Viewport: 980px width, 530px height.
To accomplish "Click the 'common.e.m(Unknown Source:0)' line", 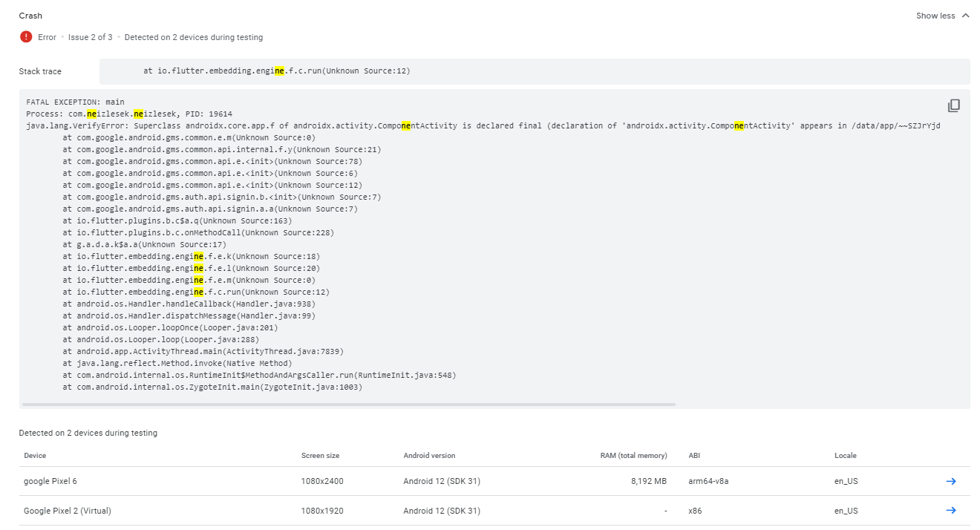I will click(189, 137).
